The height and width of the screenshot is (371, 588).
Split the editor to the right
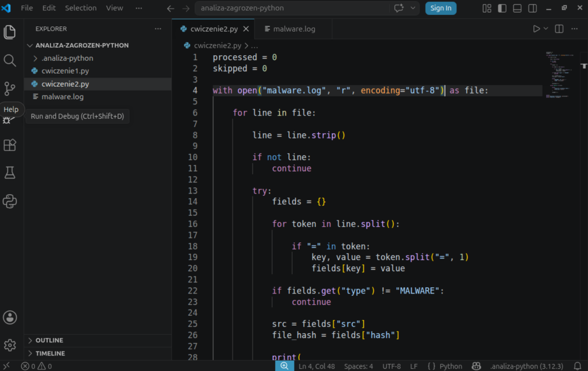[559, 29]
